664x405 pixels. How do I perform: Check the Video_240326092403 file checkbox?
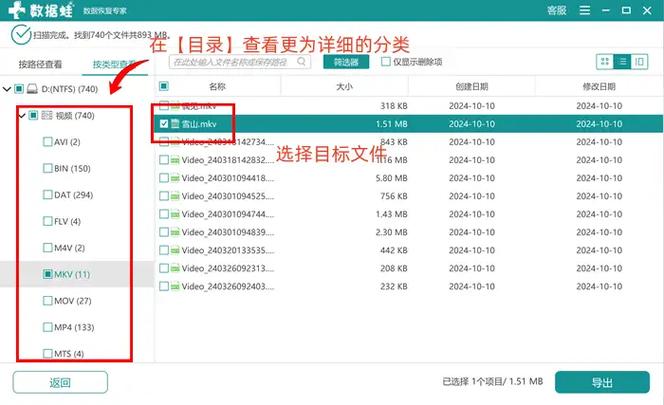pos(164,286)
